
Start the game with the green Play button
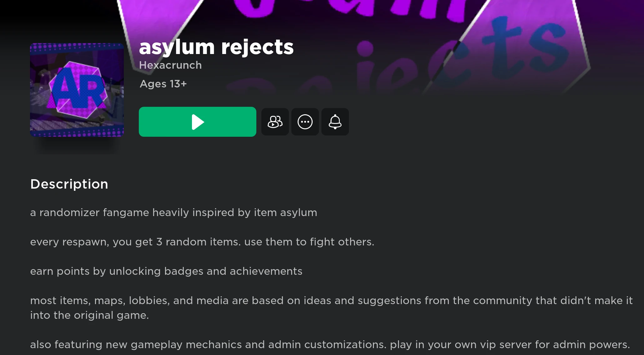(x=197, y=122)
